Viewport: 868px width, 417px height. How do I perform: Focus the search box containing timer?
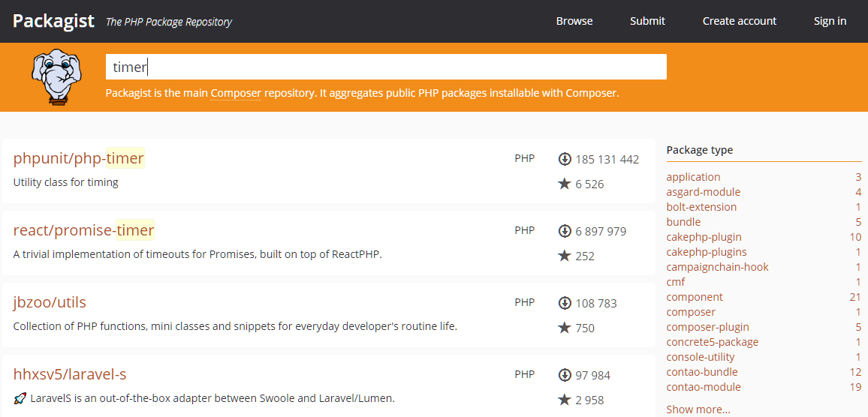coord(385,67)
